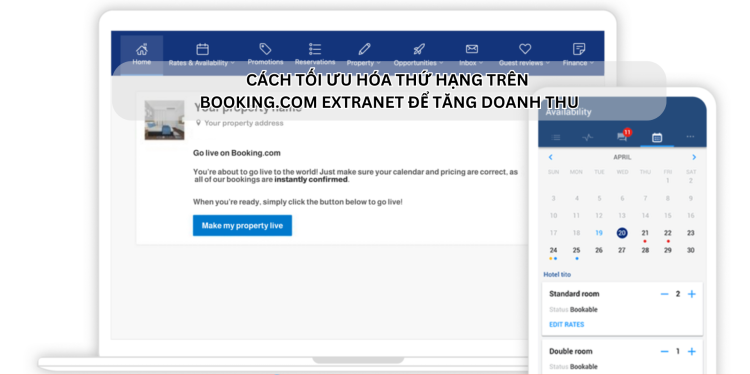This screenshot has width=750, height=375.
Task: Select April 22 in the calendar
Action: [x=668, y=233]
